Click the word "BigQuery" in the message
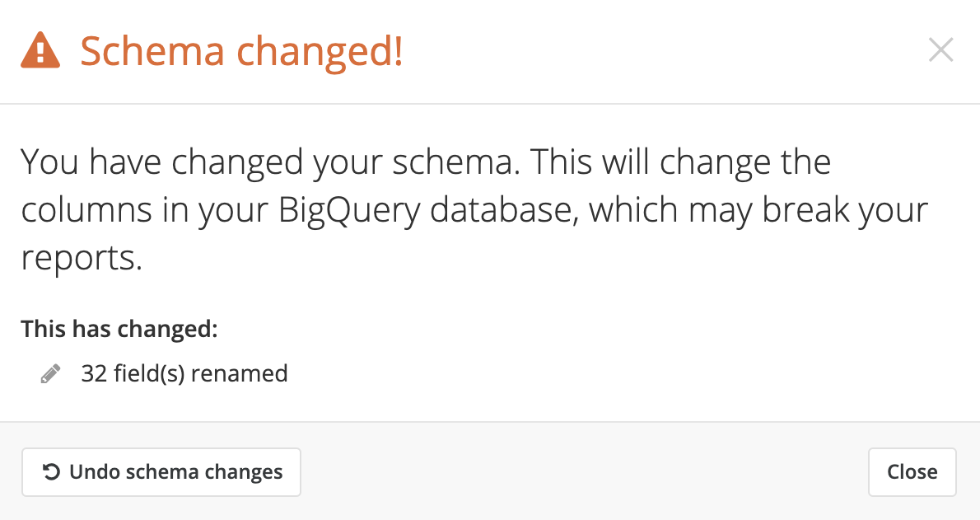 (349, 210)
